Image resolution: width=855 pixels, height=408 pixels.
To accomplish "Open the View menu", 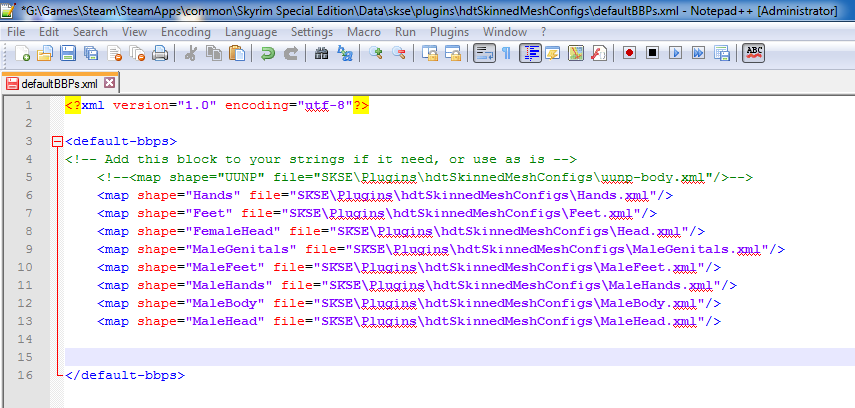I will point(134,32).
